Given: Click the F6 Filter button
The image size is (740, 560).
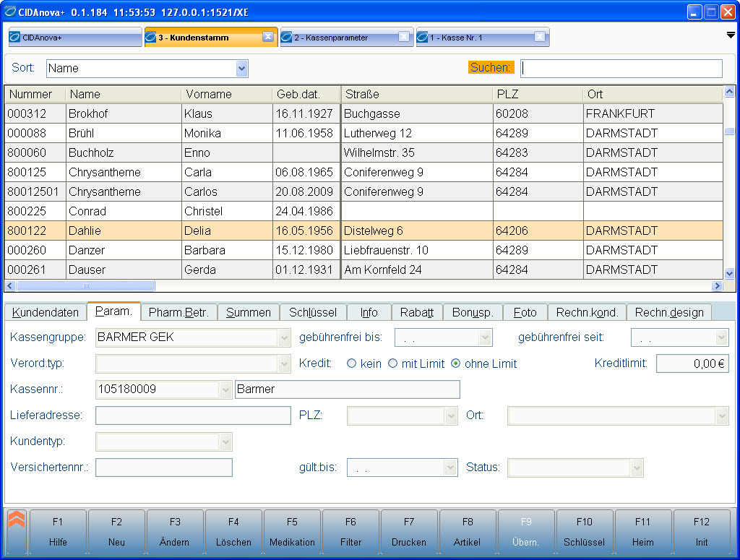Looking at the screenshot, I should pyautogui.click(x=350, y=532).
